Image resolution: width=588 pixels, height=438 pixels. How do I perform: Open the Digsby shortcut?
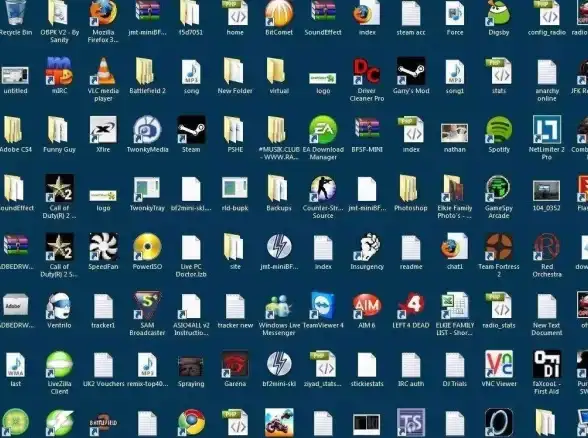[499, 14]
